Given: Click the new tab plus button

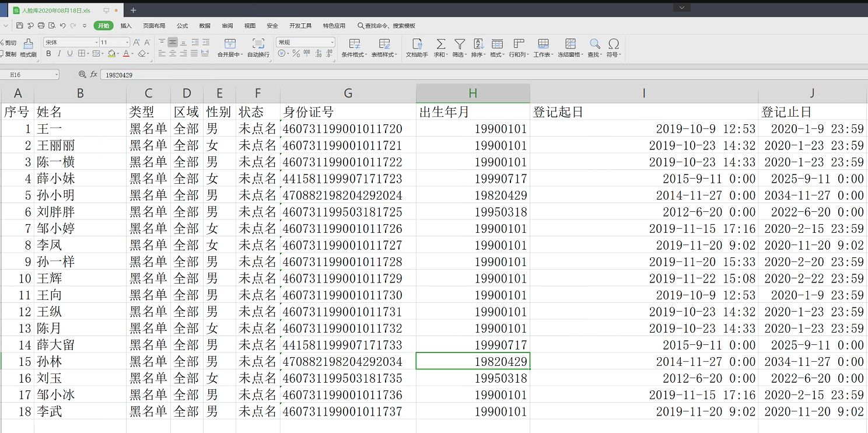Looking at the screenshot, I should click(134, 11).
